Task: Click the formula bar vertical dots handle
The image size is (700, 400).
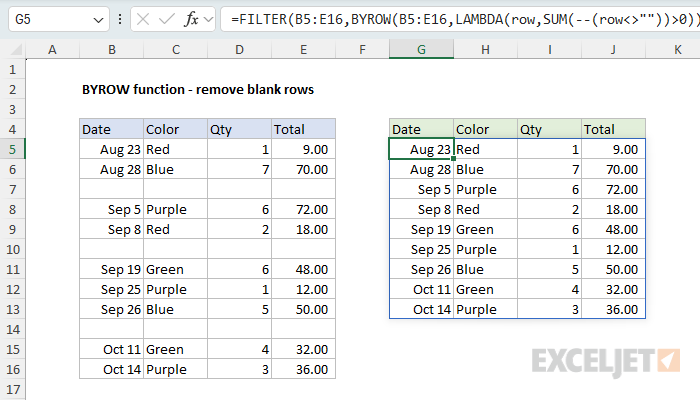Action: coord(120,19)
